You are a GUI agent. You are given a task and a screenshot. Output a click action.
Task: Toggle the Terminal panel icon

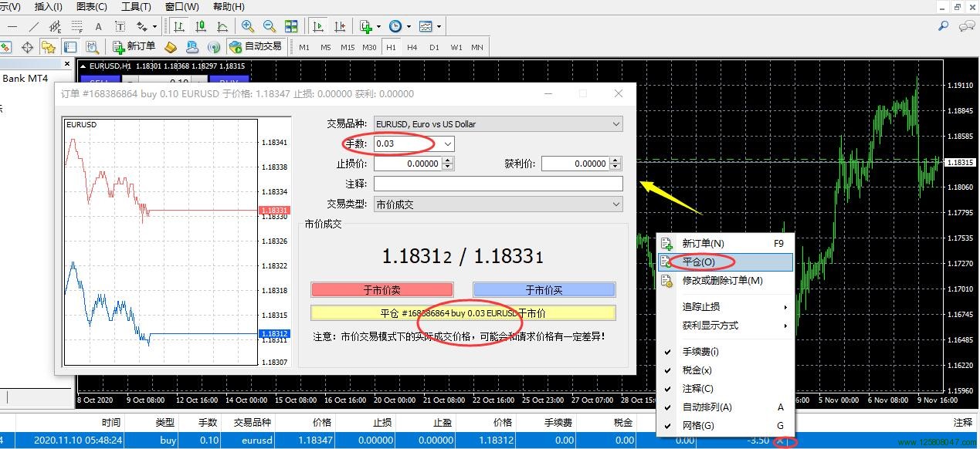70,47
